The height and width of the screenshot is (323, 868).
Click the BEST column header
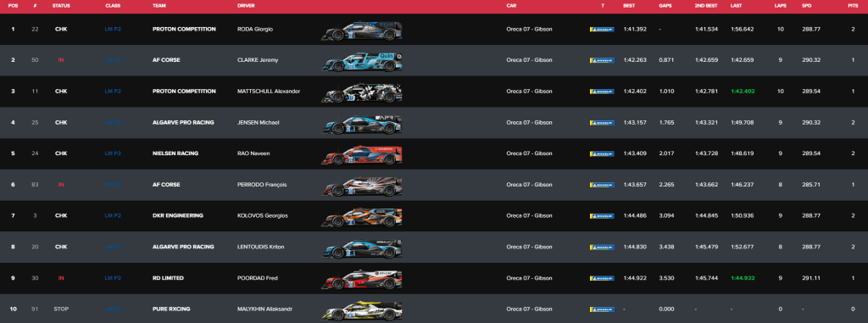629,6
